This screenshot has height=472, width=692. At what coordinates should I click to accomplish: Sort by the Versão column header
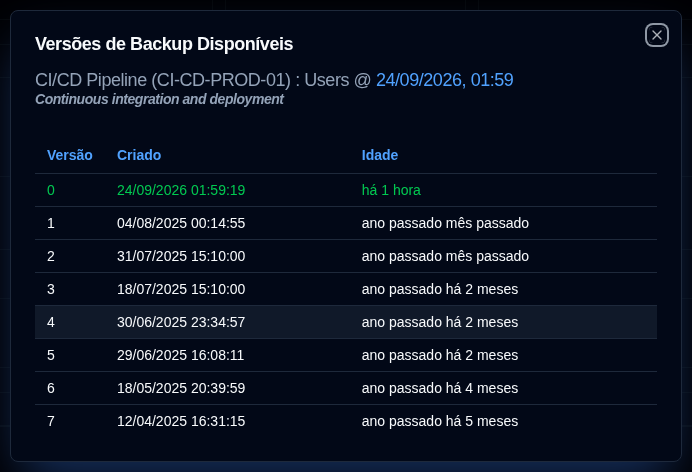tap(70, 155)
